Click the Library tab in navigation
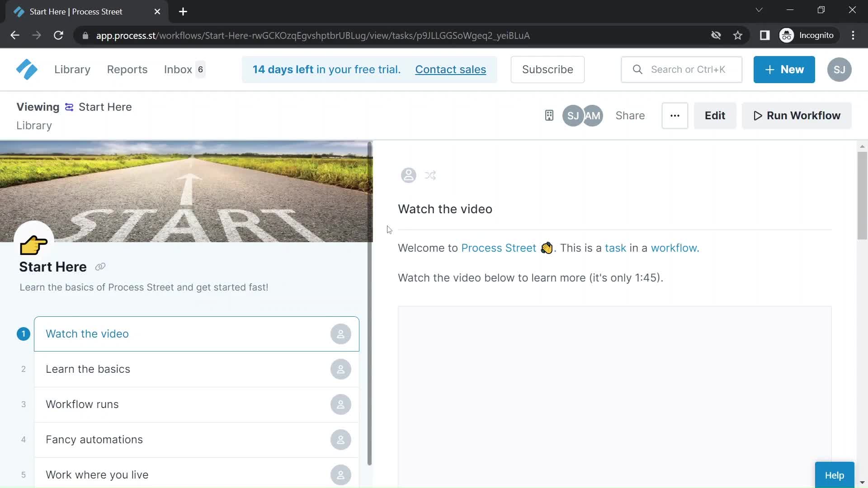868x488 pixels. (72, 70)
